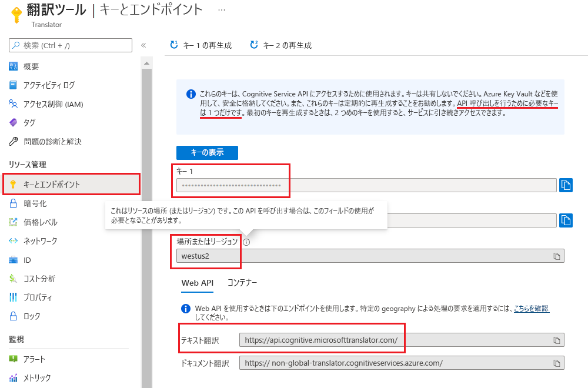Click sidebar scrollbar up arrow
The width and height of the screenshot is (588, 388).
coord(146,63)
